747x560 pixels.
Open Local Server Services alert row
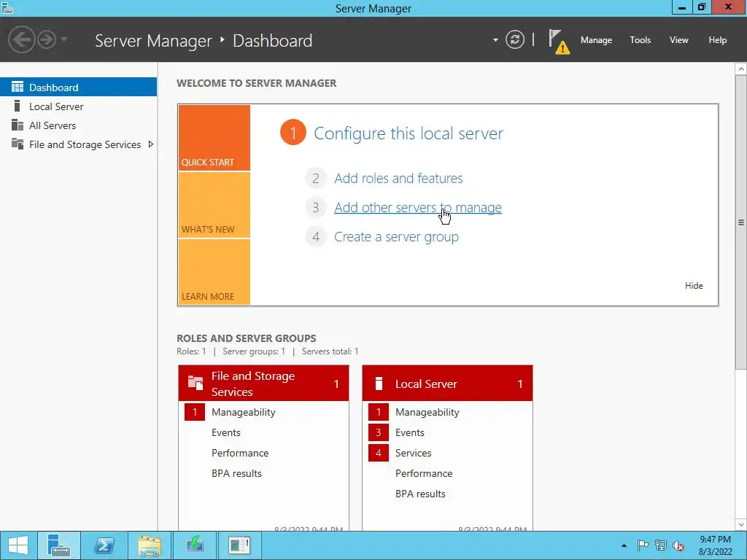point(447,453)
